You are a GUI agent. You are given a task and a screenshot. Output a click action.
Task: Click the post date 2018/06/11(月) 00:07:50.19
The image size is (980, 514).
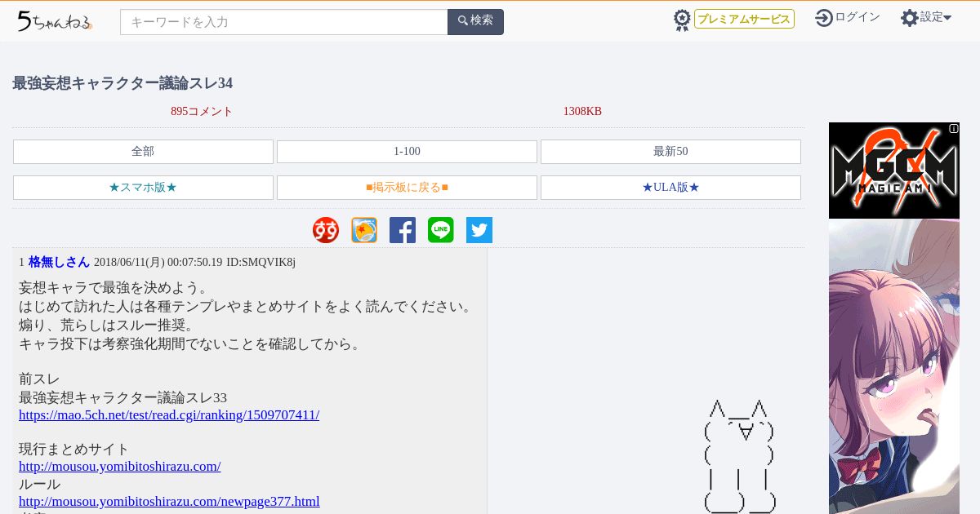click(x=158, y=263)
